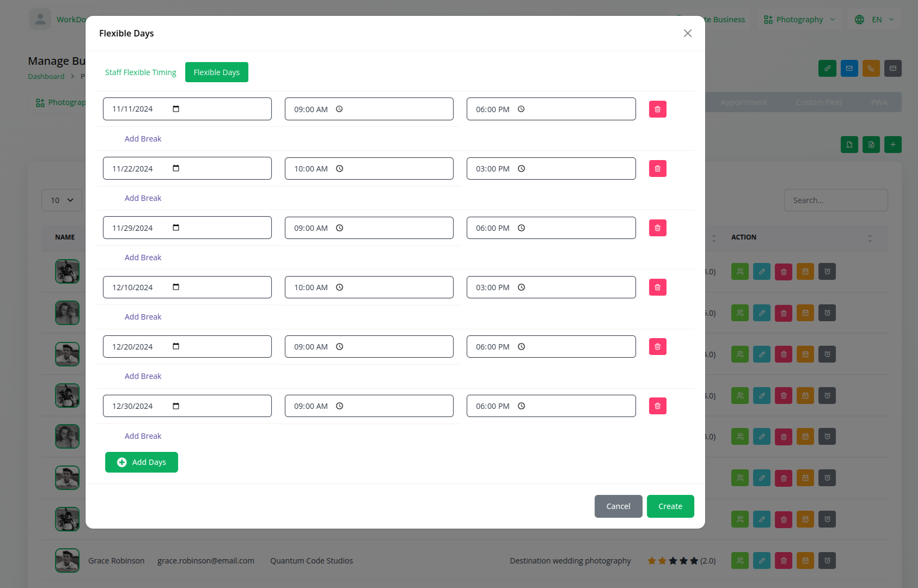The height and width of the screenshot is (588, 918).
Task: Click the 10:00 AM start time for 11/22/2024
Action: (x=369, y=169)
